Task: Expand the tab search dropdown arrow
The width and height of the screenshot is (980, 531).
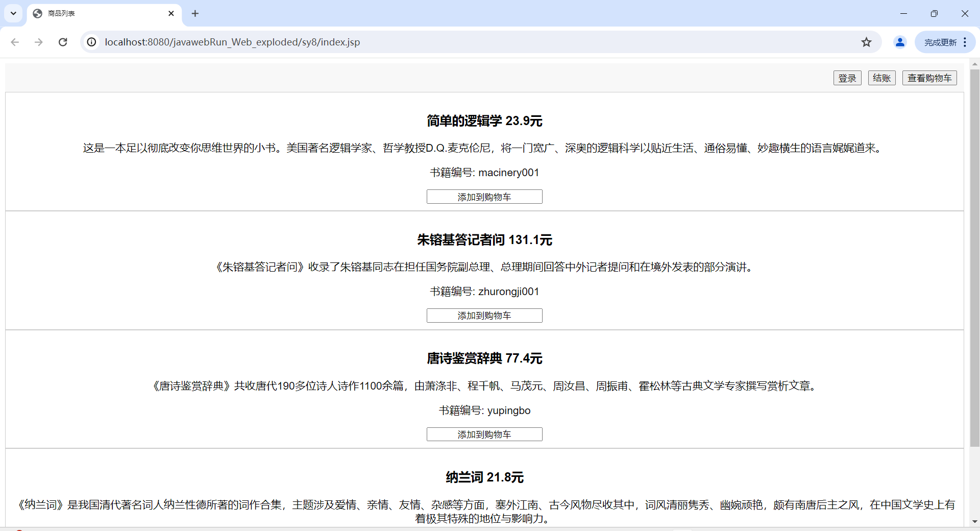Action: coord(13,13)
